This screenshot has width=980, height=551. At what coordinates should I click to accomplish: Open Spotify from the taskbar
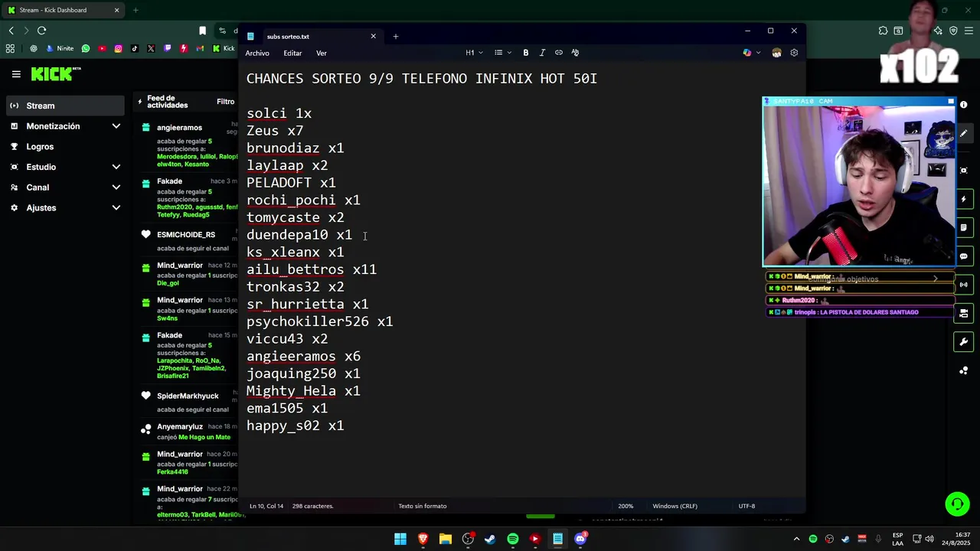coord(513,539)
